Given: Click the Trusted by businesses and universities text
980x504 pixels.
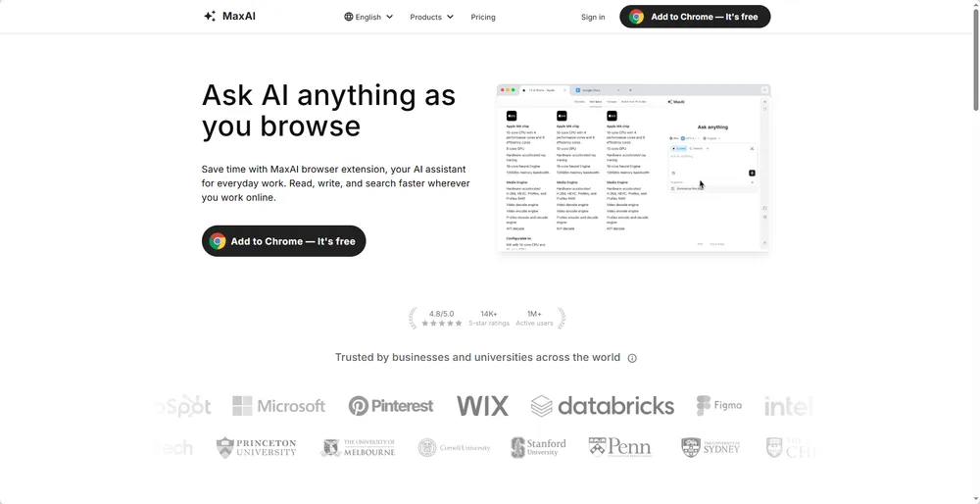Looking at the screenshot, I should 477,358.
